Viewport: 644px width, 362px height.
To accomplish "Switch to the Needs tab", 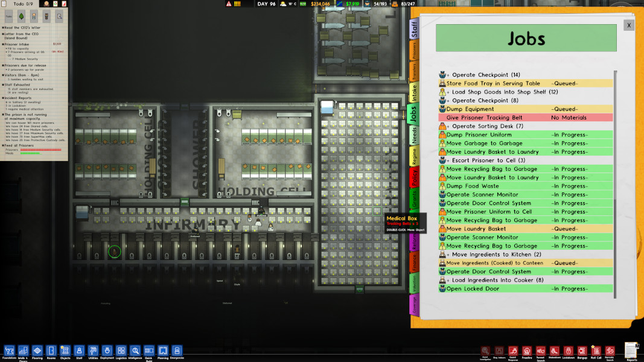I will point(414,135).
